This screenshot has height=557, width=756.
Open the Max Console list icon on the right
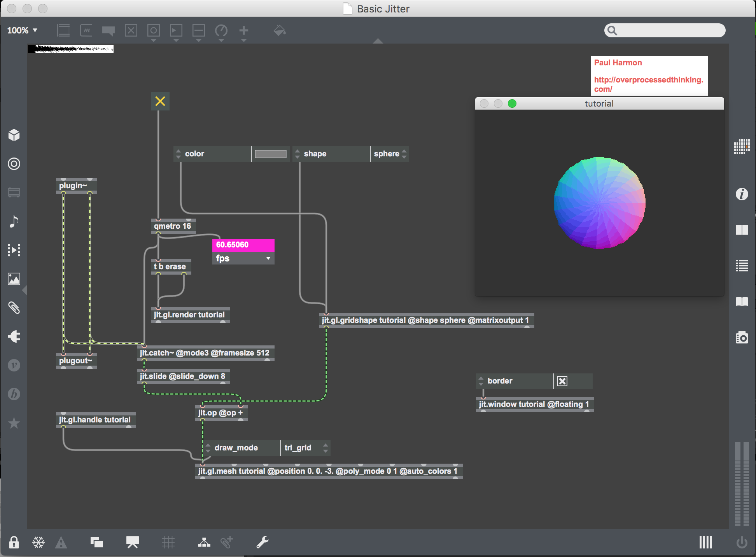click(x=742, y=266)
